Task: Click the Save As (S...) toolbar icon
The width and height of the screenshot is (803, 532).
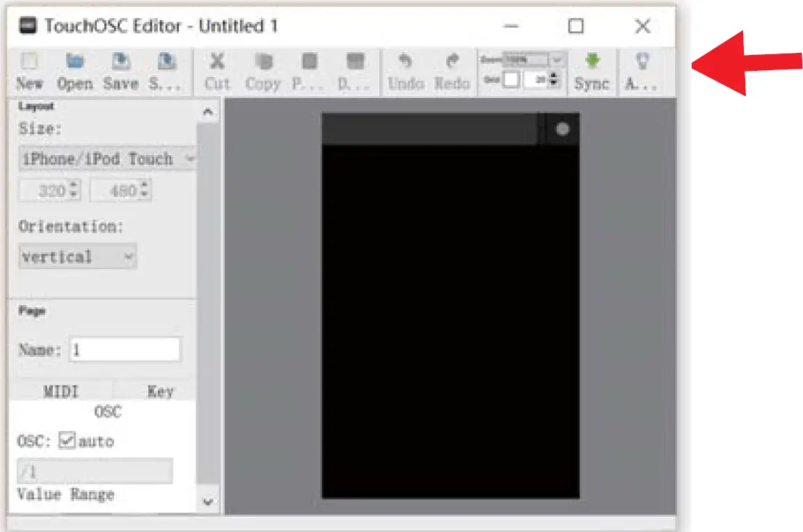Action: pyautogui.click(x=166, y=72)
